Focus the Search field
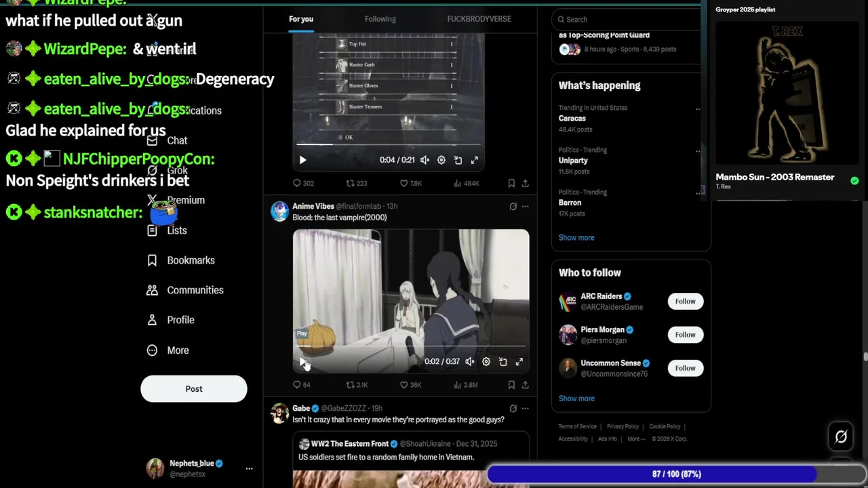868x488 pixels. (x=627, y=20)
